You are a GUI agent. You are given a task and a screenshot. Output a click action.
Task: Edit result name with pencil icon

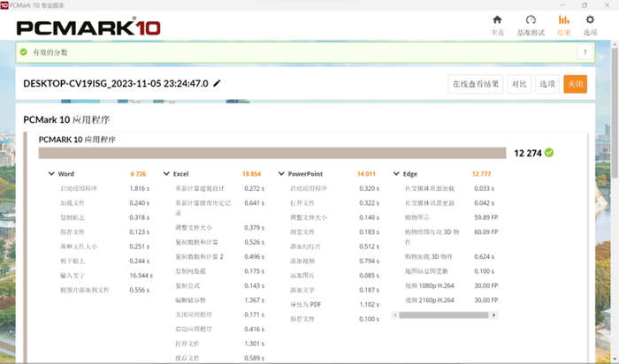coord(217,83)
